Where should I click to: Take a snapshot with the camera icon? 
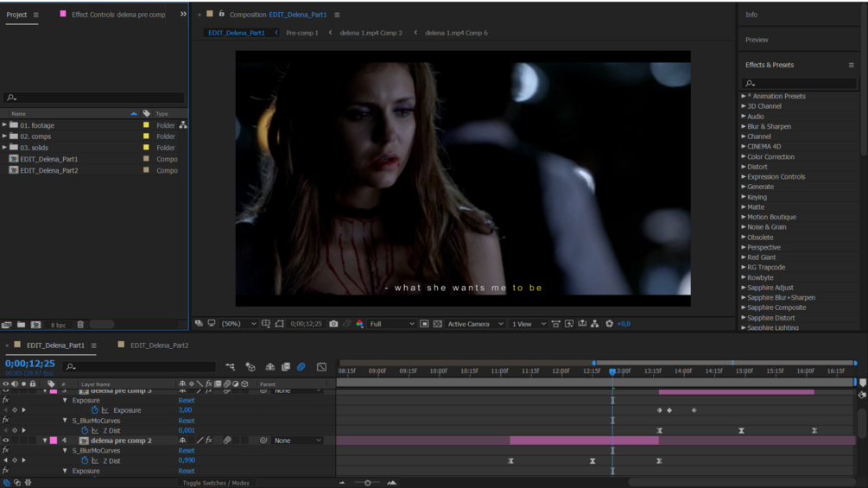click(333, 324)
